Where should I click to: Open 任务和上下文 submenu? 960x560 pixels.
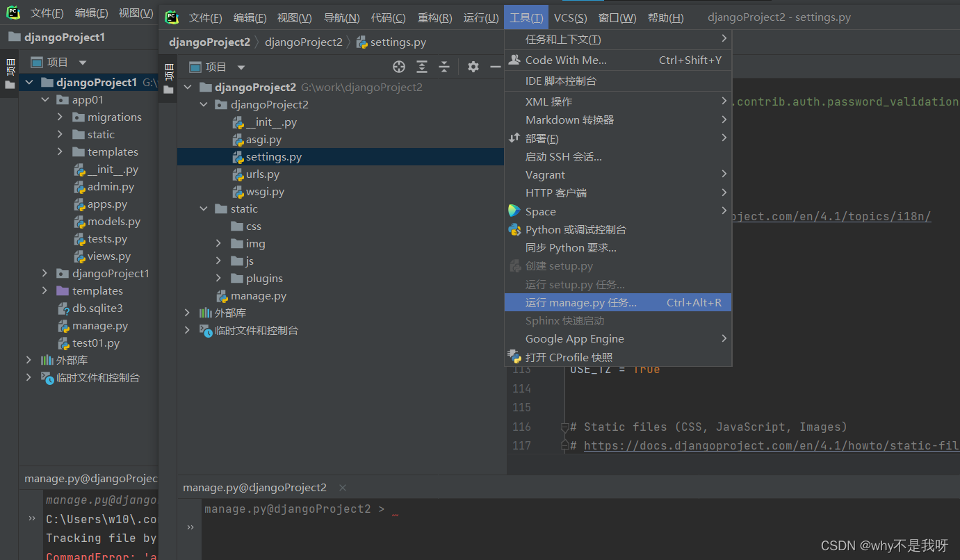coord(618,40)
